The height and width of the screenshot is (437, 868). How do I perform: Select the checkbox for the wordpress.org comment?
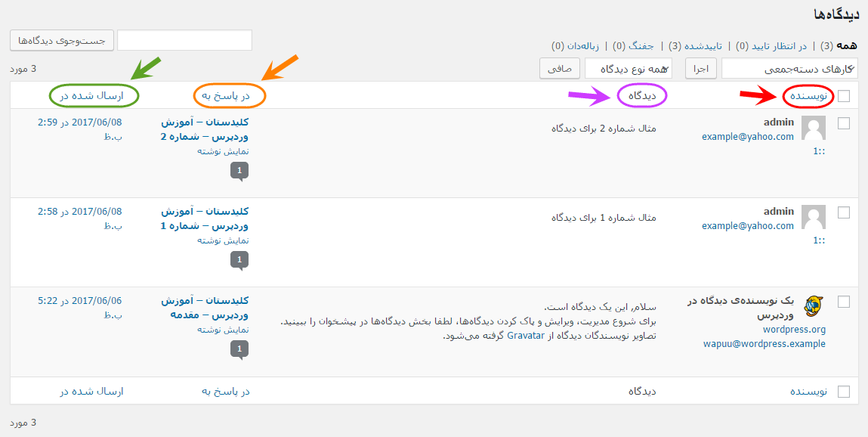pyautogui.click(x=844, y=302)
